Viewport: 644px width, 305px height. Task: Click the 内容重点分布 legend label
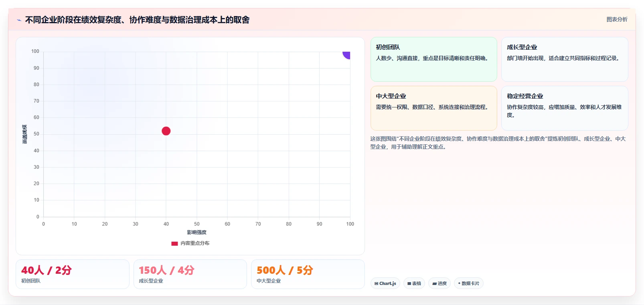[195, 243]
